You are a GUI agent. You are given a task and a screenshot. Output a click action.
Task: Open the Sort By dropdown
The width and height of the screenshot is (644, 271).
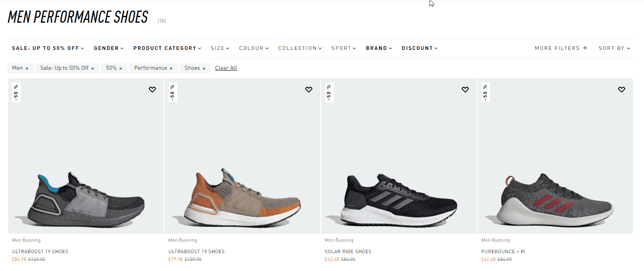point(614,48)
